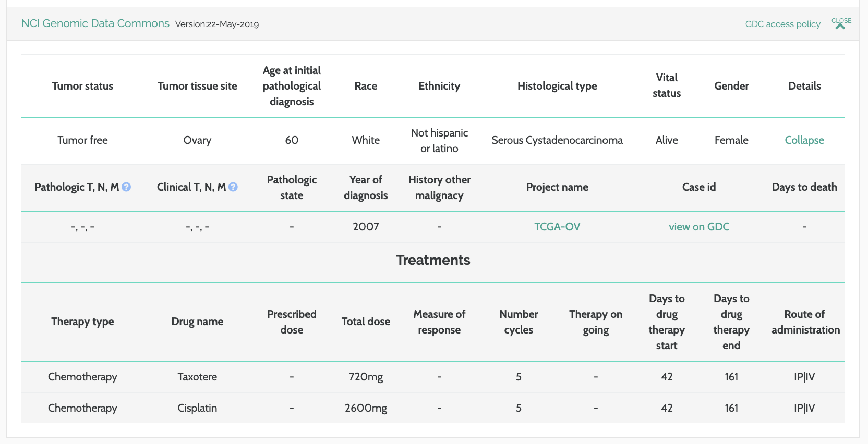Select Not hispanic or latino cell
868x444 pixels.
(439, 141)
